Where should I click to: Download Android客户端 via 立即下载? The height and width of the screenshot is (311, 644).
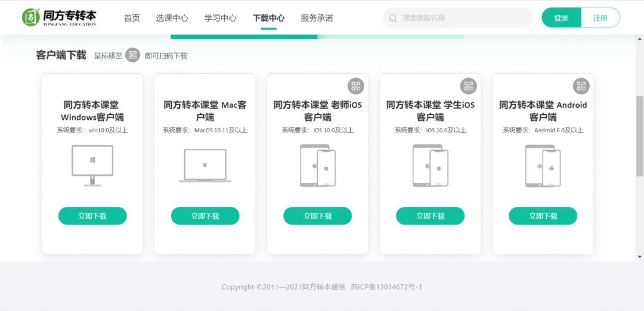tap(543, 216)
